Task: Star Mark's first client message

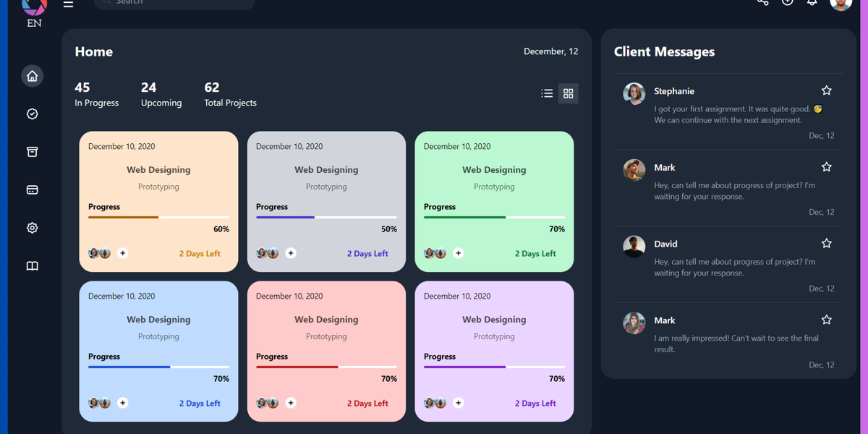Action: [826, 166]
